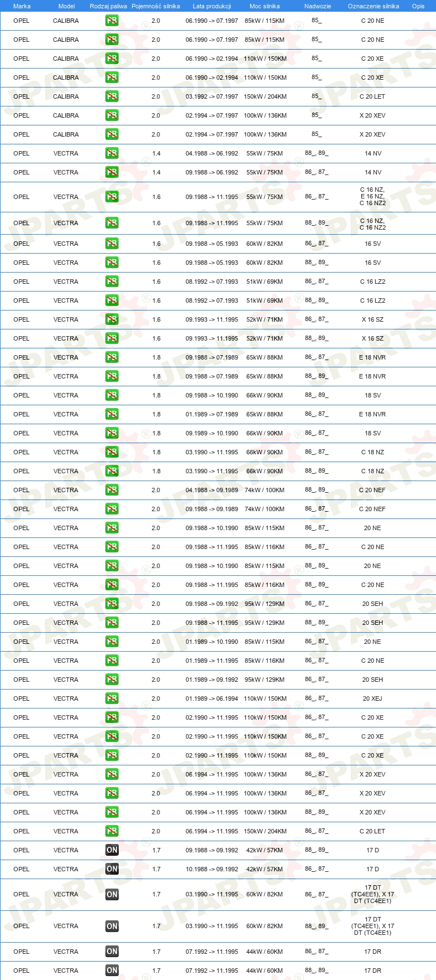Click engine code 'C 20 XE' in the VECTRA 88_, 89_ row
This screenshot has width=436, height=980.
(x=372, y=755)
